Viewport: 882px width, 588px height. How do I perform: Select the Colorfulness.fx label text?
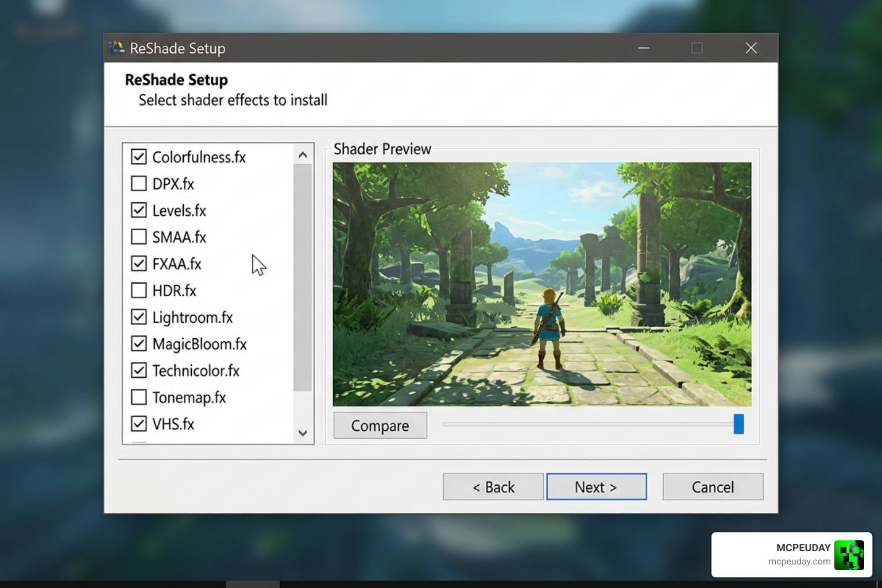tap(199, 157)
